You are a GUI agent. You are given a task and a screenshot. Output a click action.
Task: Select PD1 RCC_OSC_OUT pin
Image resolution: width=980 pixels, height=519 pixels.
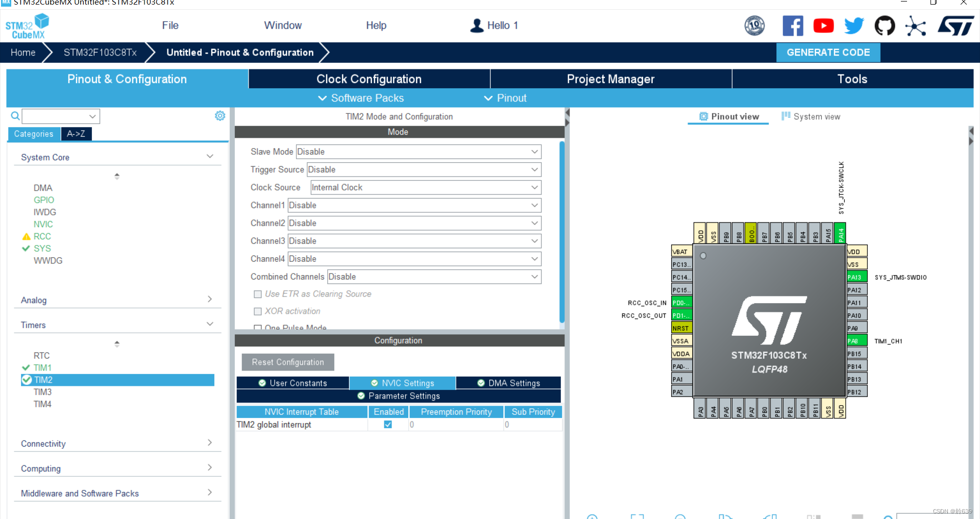coord(682,315)
